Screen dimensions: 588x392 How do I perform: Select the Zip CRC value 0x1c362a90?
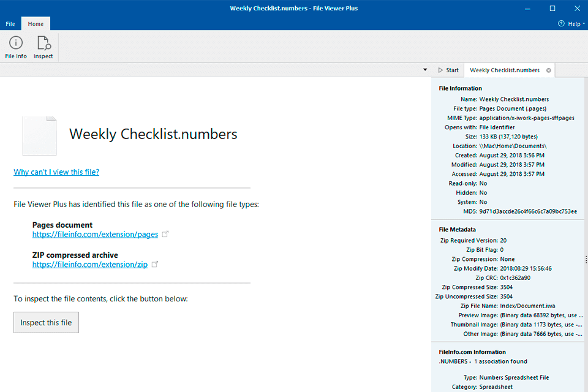[x=515, y=278]
